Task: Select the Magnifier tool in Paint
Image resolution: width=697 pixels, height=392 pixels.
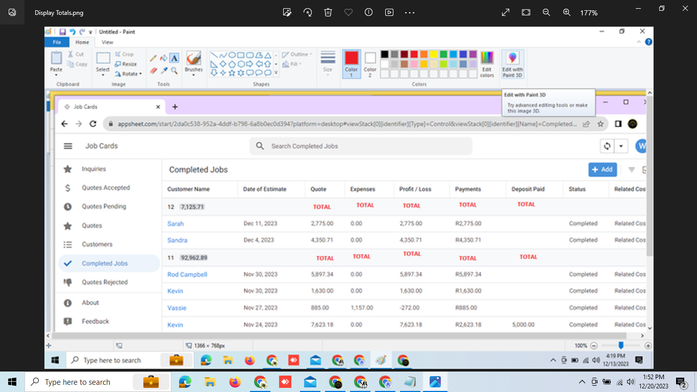Action: point(174,70)
